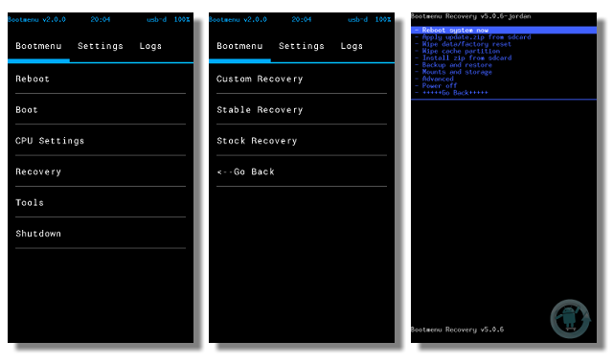The width and height of the screenshot is (613, 364).
Task: Select Reboot in left Bootmenu screen
Action: 101,79
